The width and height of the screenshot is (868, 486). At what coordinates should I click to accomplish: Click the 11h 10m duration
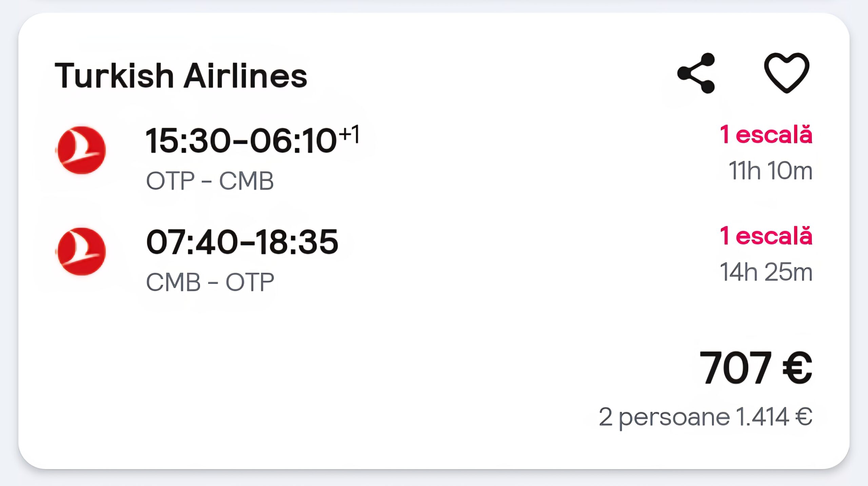[770, 170]
